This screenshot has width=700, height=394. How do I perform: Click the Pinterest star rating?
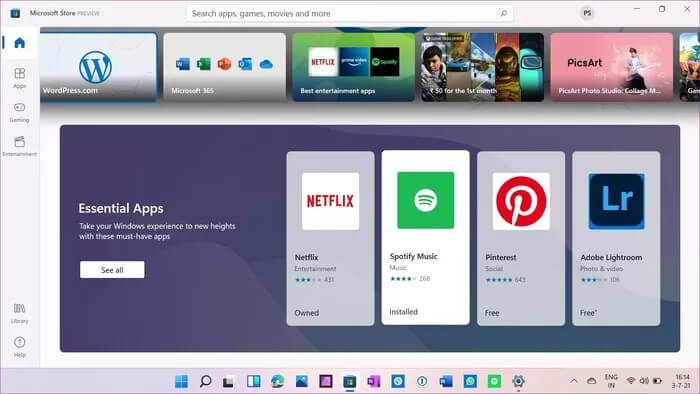click(499, 280)
